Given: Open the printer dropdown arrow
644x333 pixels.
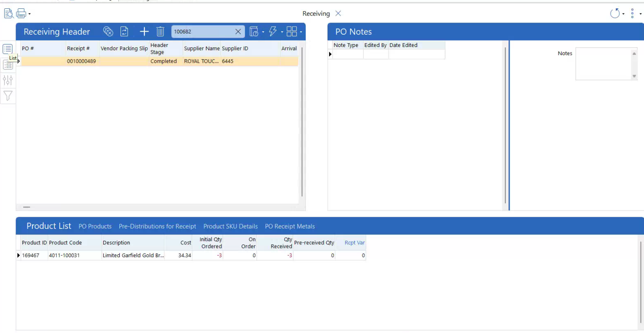Looking at the screenshot, I should pos(29,14).
